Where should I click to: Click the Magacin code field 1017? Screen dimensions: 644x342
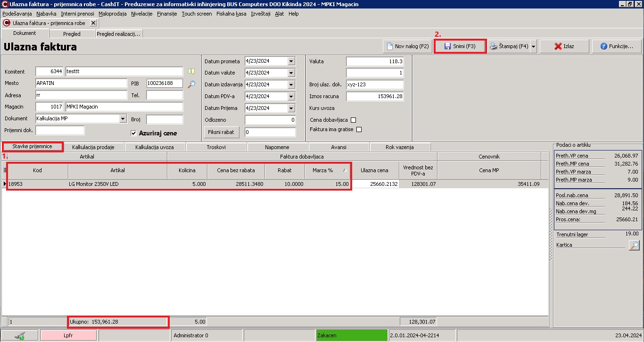click(x=50, y=107)
